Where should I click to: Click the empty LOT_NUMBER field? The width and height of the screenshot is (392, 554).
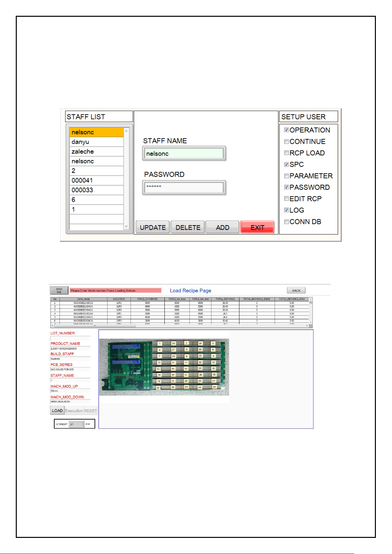pos(70,338)
